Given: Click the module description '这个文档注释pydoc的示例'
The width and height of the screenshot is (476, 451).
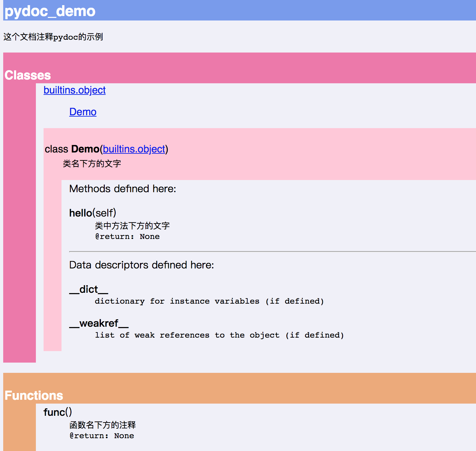Looking at the screenshot, I should pyautogui.click(x=53, y=37).
